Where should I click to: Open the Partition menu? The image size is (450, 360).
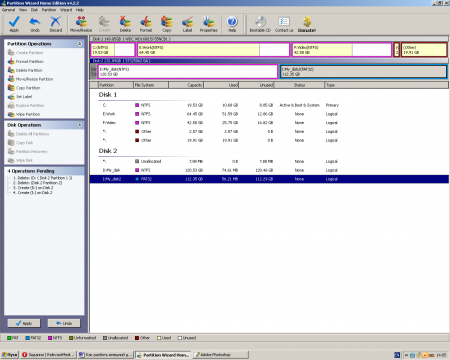point(49,10)
